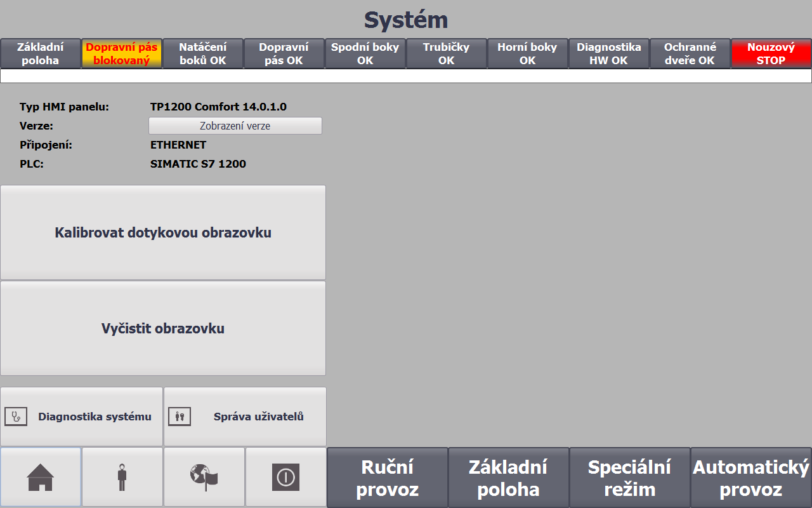Switch to Ruční provoz mode
The height and width of the screenshot is (508, 812).
click(x=387, y=478)
